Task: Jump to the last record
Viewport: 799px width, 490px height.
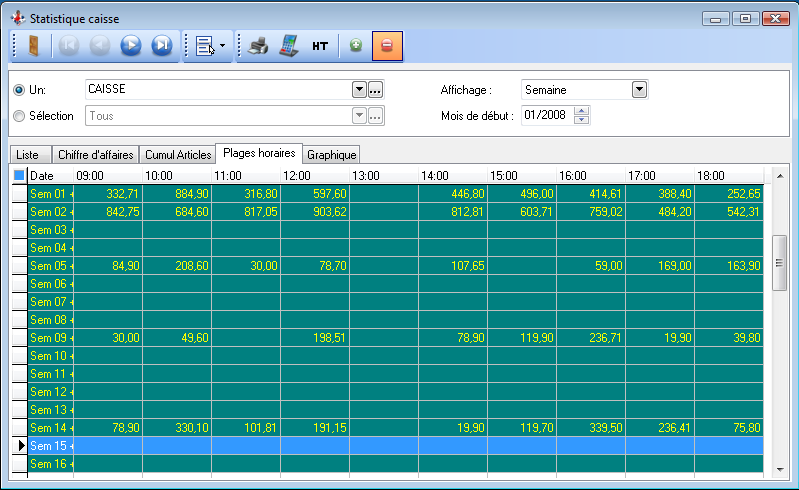Action: tap(161, 46)
